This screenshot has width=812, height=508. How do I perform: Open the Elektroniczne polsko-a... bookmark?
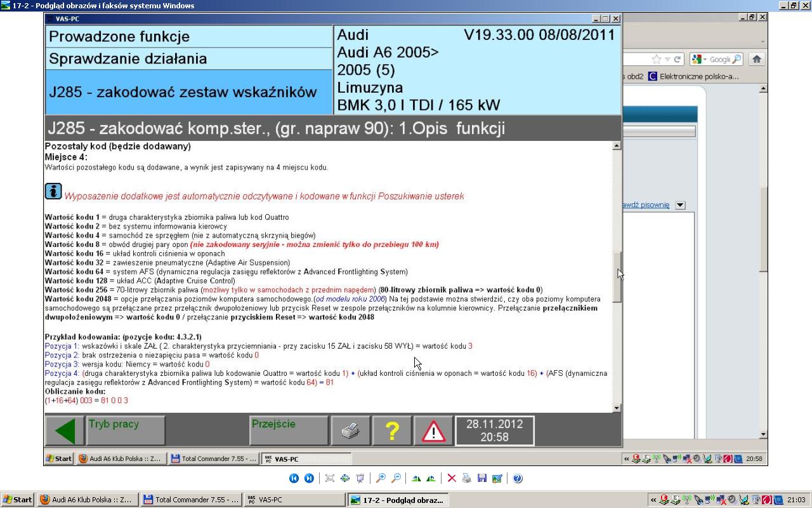693,76
